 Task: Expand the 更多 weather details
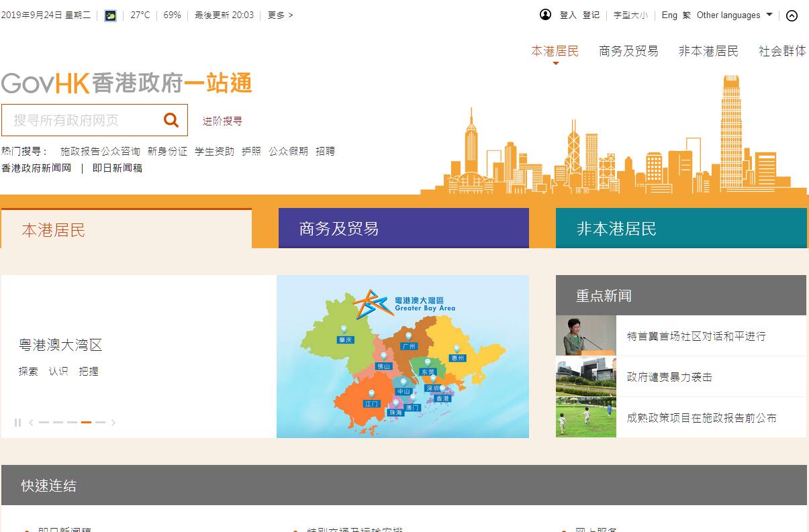click(280, 15)
